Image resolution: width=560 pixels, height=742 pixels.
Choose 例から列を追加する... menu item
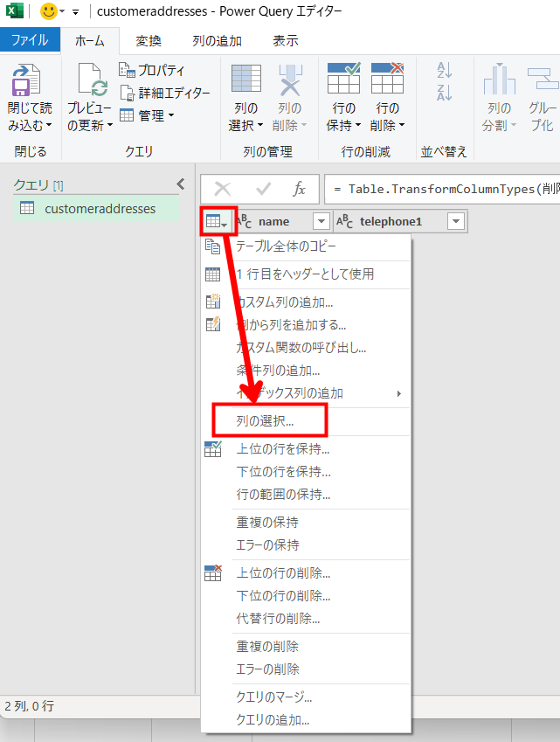click(x=306, y=324)
